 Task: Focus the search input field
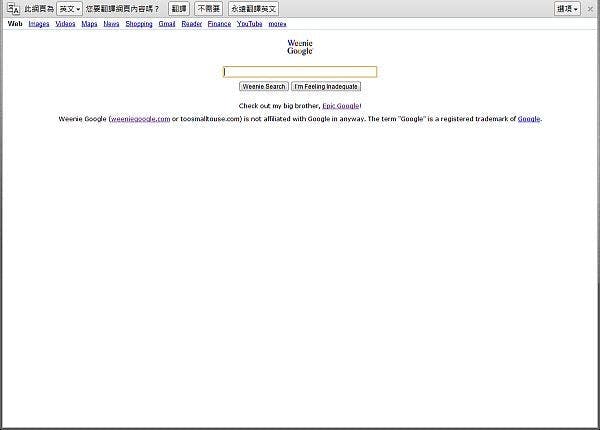(300, 72)
